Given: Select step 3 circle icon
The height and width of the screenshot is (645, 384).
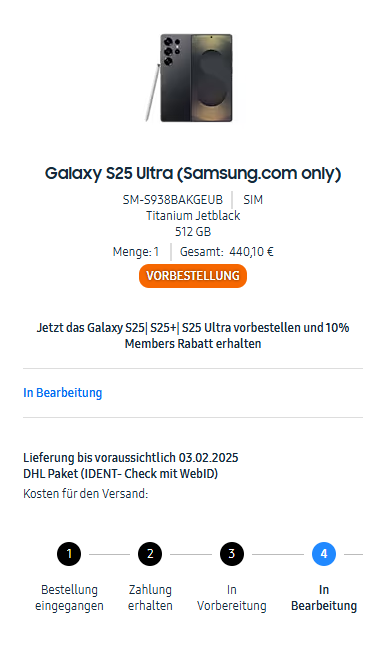Looking at the screenshot, I should tap(231, 554).
